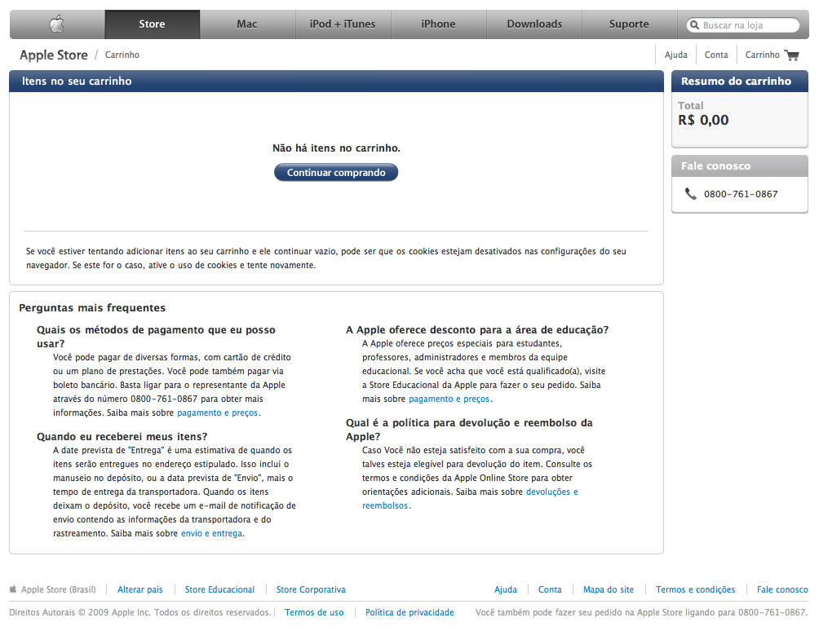Go to the iPod + iTunes tab
This screenshot has height=644, width=819.
pyautogui.click(x=343, y=24)
